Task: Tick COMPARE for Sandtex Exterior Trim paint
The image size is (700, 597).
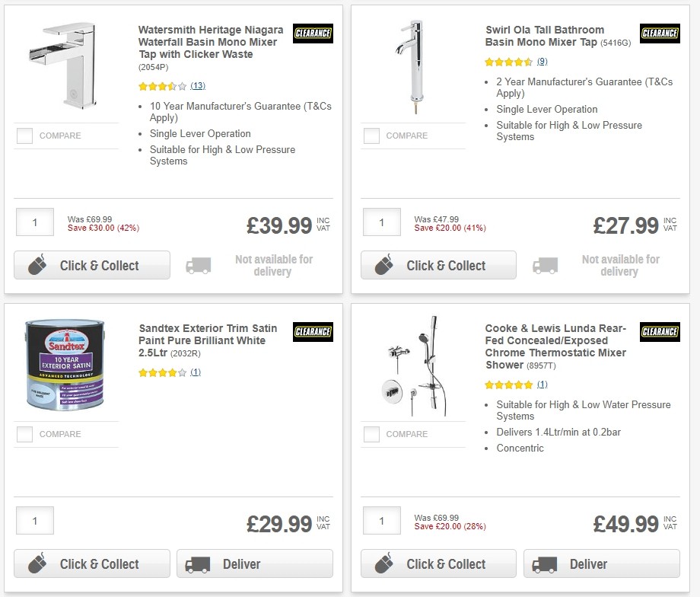Action: pyautogui.click(x=24, y=434)
